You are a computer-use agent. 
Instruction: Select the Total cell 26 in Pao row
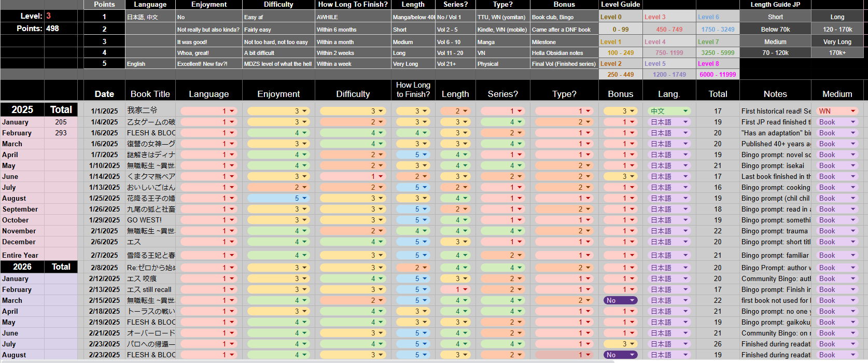[718, 344]
